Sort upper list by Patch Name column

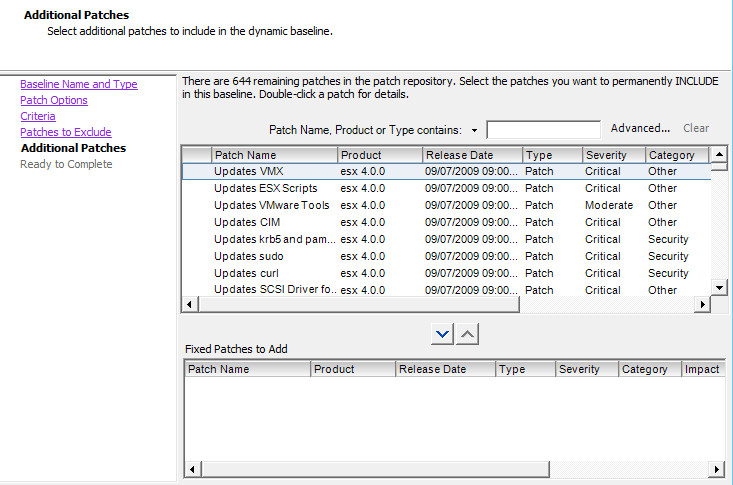click(274, 155)
